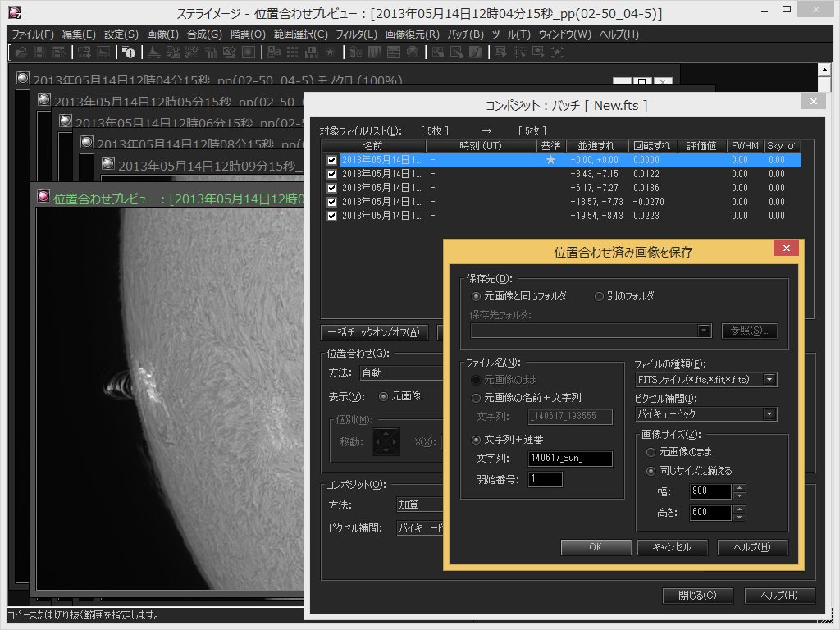Click the window icon of the 12時08分15秒 image
Viewport: 840px width, 630px height.
click(x=87, y=143)
